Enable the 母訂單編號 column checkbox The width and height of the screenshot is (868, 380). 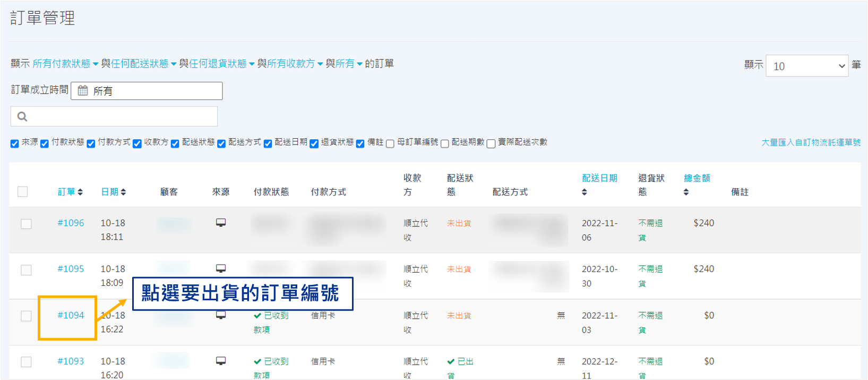pos(390,143)
